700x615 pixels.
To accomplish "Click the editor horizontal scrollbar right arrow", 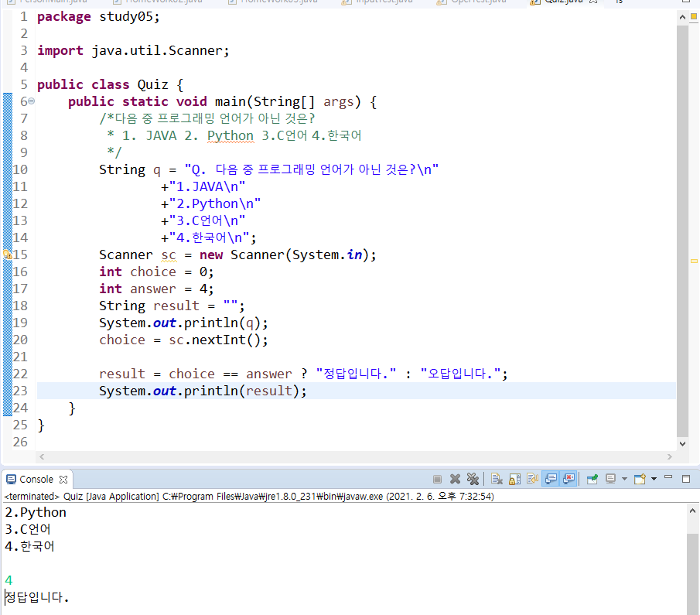I will [669, 456].
